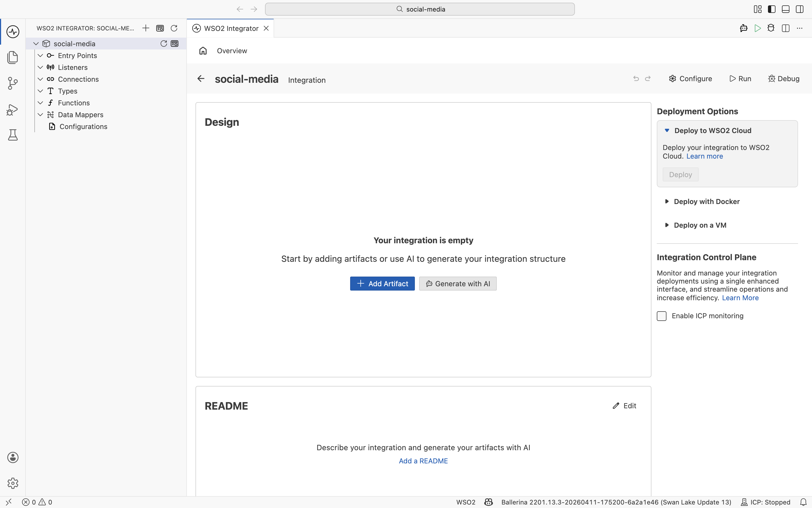Screen dimensions: 812x508
Task: Click the Edit button in README section
Action: pyautogui.click(x=624, y=406)
